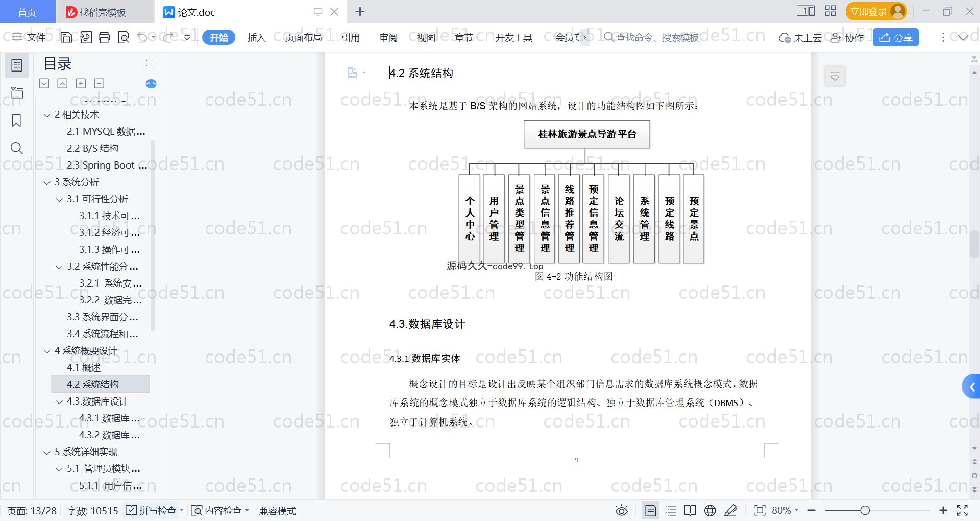980x521 pixels.
Task: Close the 目录 panel
Action: coord(149,63)
